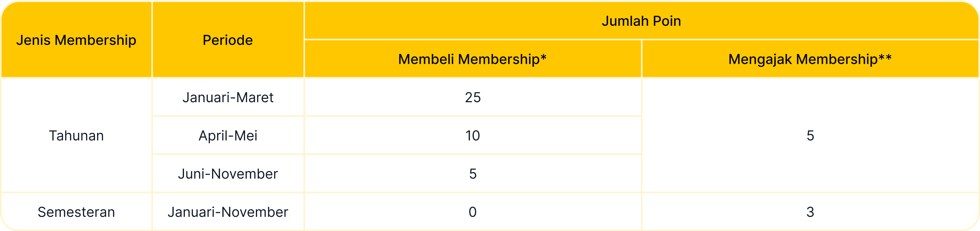Click the asterisk after Membeli Membership
The width and height of the screenshot is (980, 231).
point(543,58)
